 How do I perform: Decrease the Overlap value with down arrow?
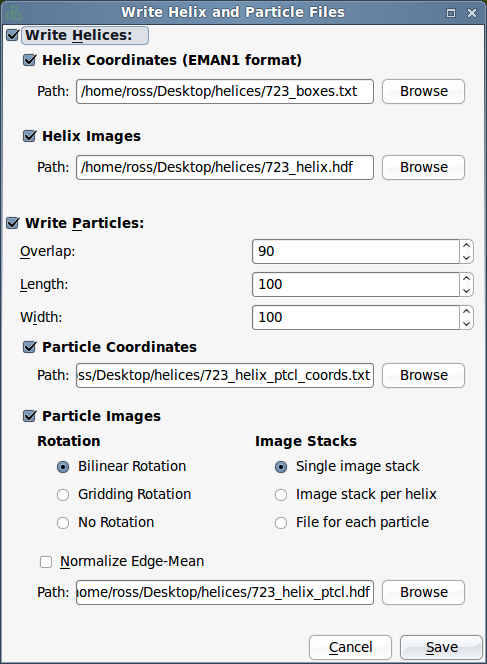coord(466,257)
